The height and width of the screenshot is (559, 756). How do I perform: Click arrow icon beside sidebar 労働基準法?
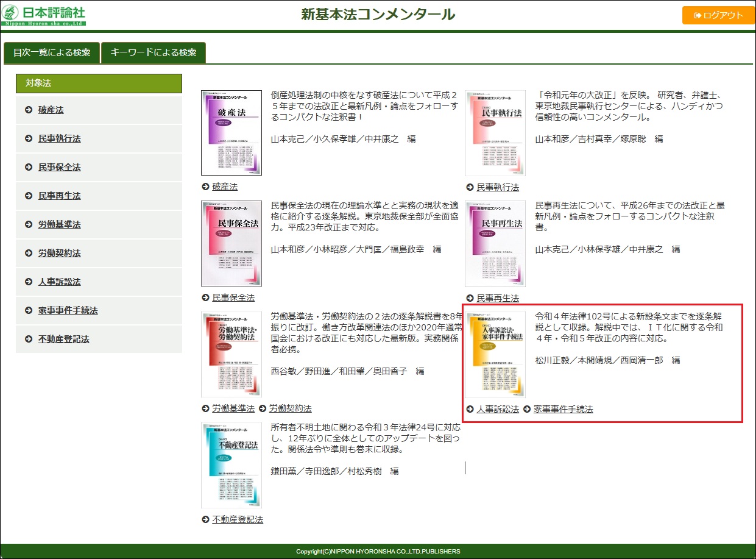point(29,225)
